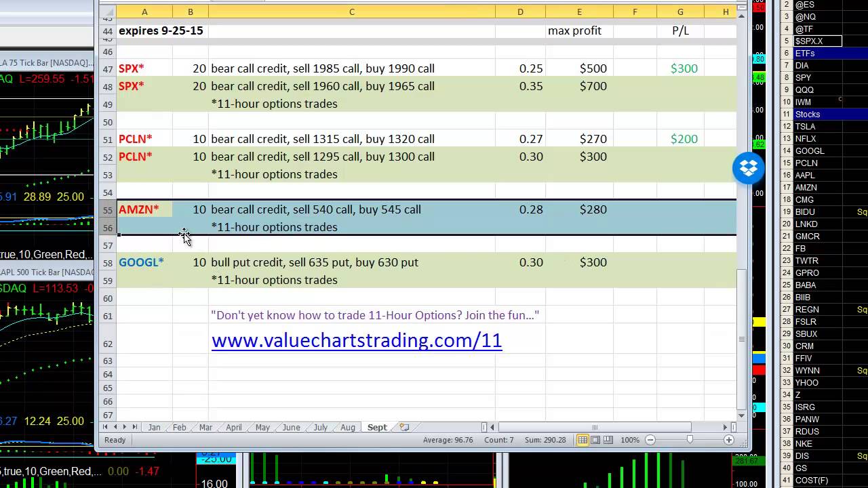Viewport: 868px width, 488px height.
Task: Click cell 'expires 9-25-15'
Action: click(x=161, y=30)
